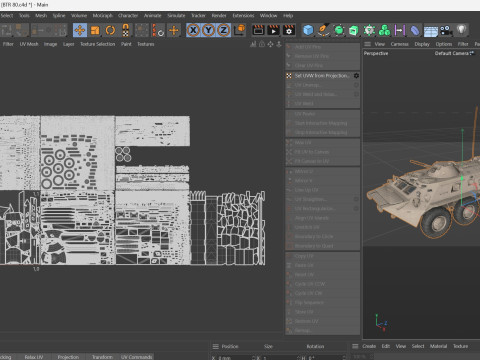480x360 pixels.
Task: Click the PSR reset icon
Action: [158, 30]
